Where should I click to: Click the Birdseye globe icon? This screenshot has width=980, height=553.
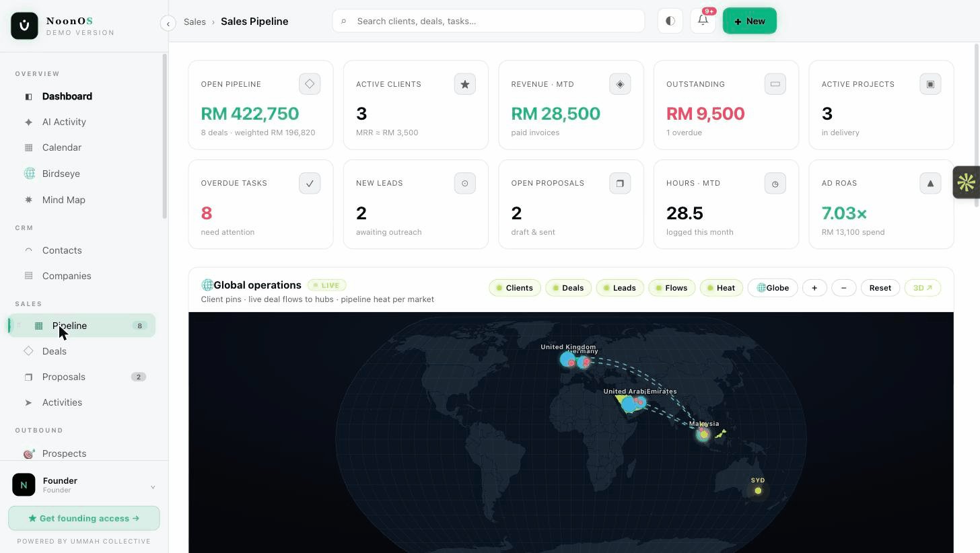pos(29,174)
